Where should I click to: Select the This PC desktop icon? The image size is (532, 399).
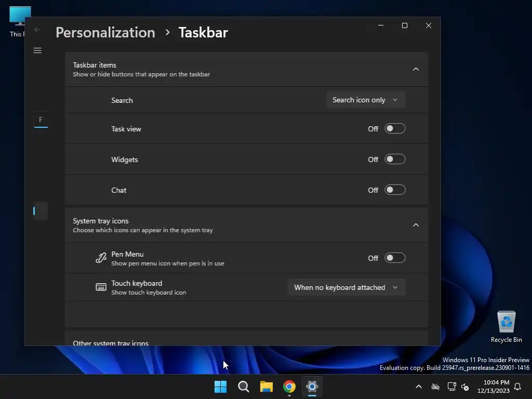pyautogui.click(x=17, y=22)
